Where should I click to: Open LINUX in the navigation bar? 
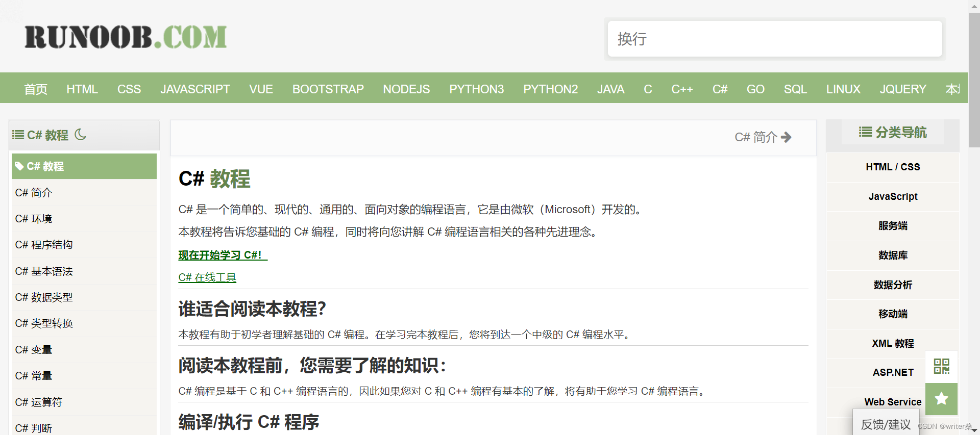pos(843,89)
